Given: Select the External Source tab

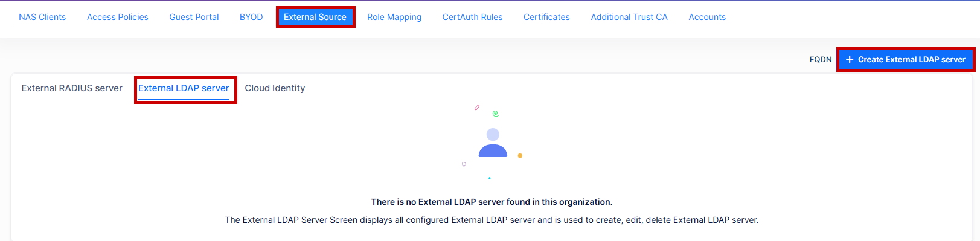Looking at the screenshot, I should [x=315, y=17].
